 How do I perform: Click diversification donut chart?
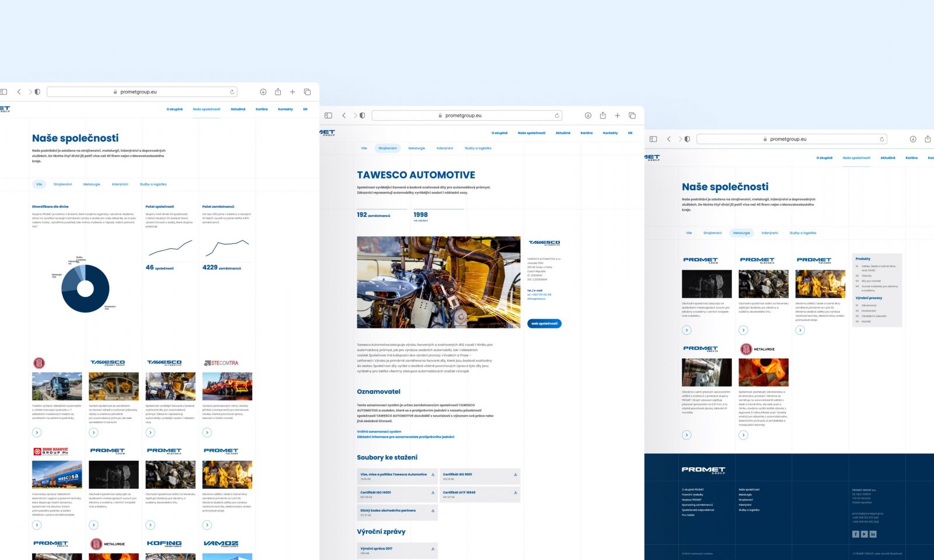85,288
